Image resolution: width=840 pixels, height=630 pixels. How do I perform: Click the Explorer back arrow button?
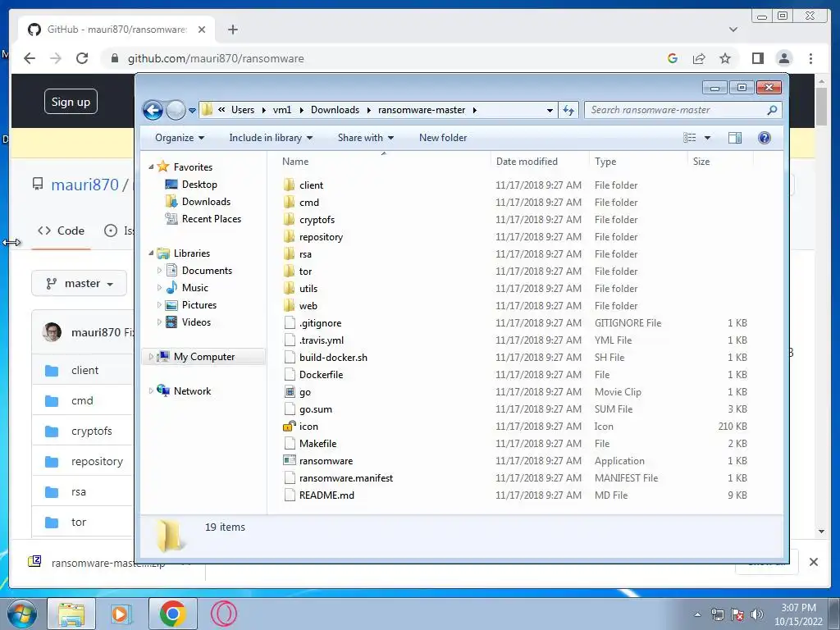point(153,111)
